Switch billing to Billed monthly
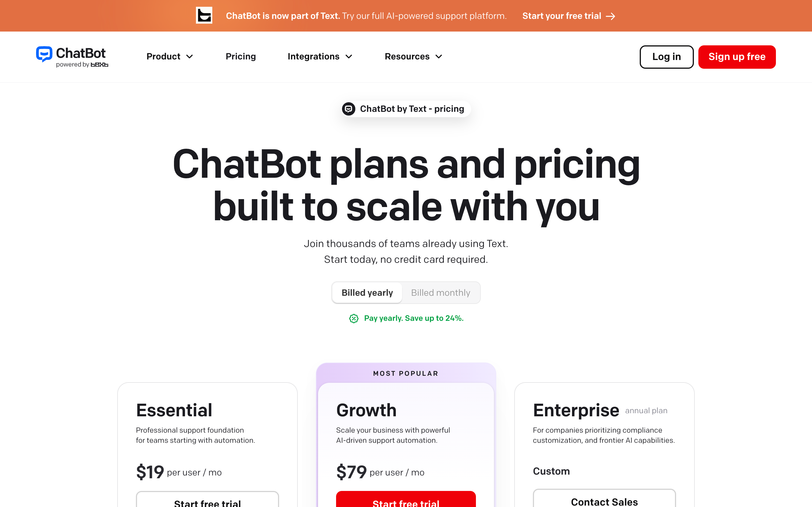The height and width of the screenshot is (507, 812). pyautogui.click(x=441, y=292)
